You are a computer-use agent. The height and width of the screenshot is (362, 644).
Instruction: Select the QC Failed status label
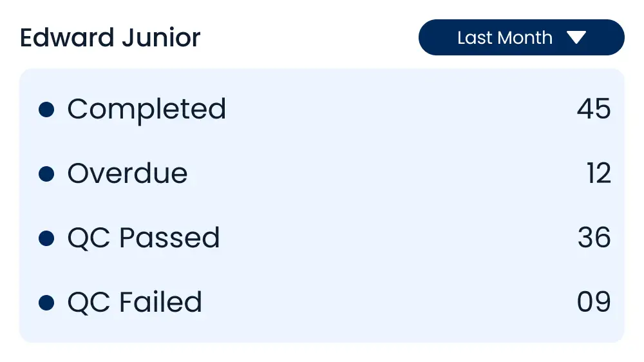tap(135, 303)
